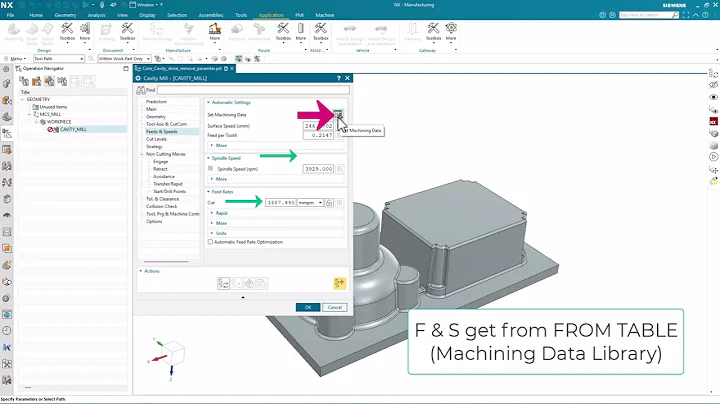Open File menu

pyautogui.click(x=10, y=15)
